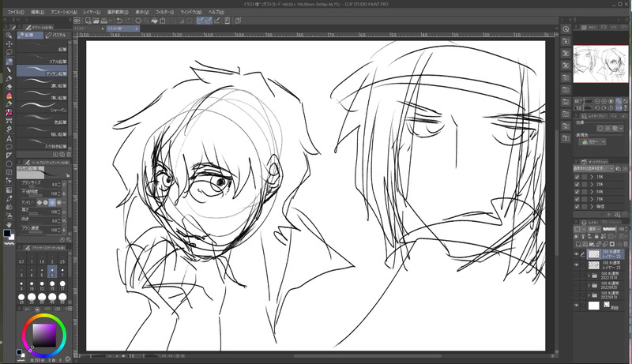Image resolution: width=632 pixels, height=364 pixels.
Task: Select the Hand pan tool
Action: [x=9, y=224]
